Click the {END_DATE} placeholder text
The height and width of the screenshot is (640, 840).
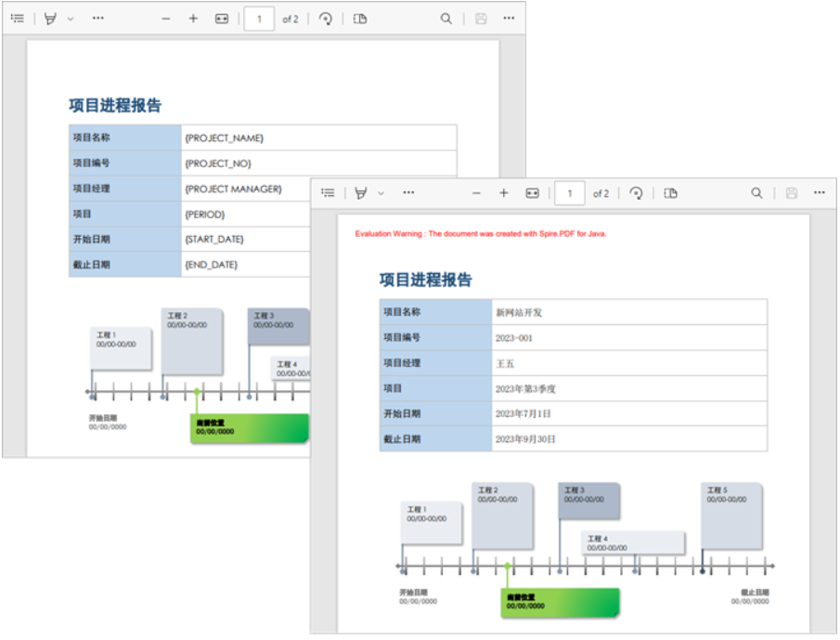pyautogui.click(x=212, y=265)
